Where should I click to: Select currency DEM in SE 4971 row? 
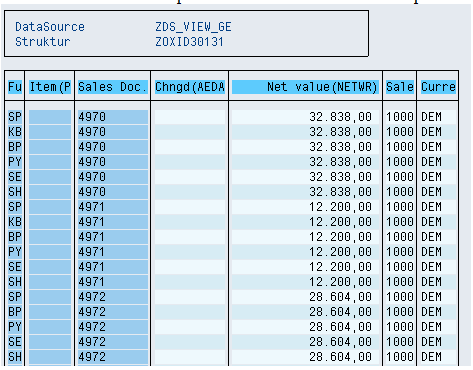point(438,267)
